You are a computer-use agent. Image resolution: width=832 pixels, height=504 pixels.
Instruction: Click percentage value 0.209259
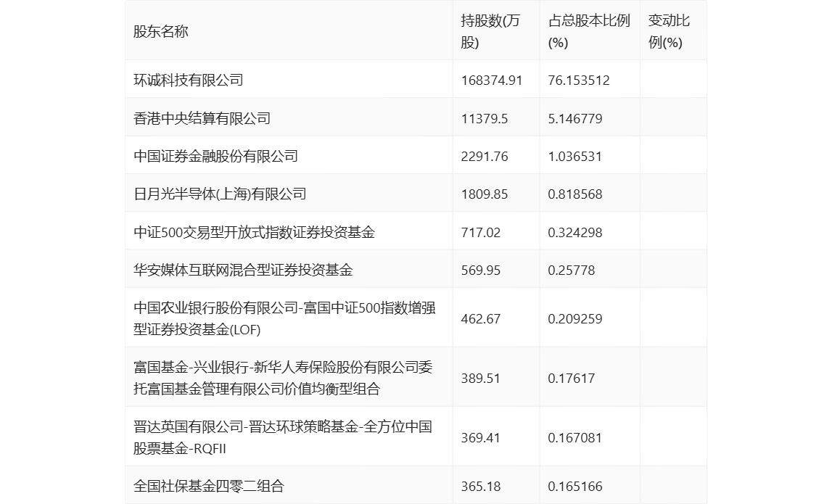[575, 319]
